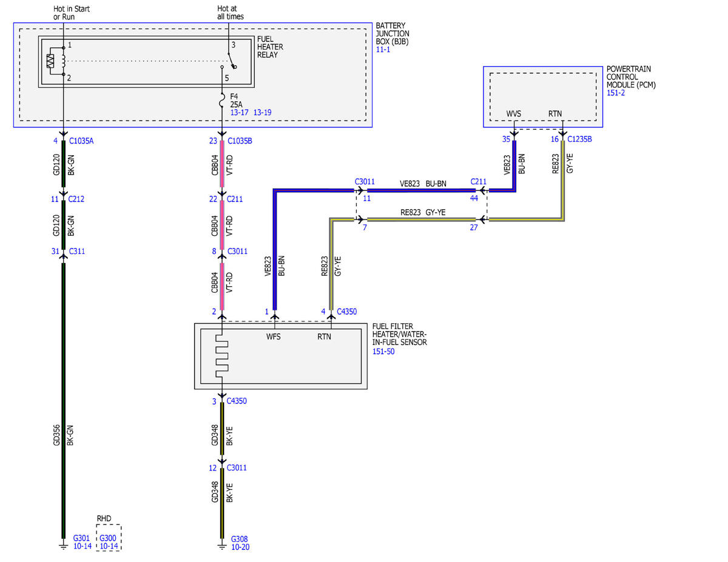Click the relay switch contact at pin 3
Screen dimensions: 728x562
coord(230,58)
